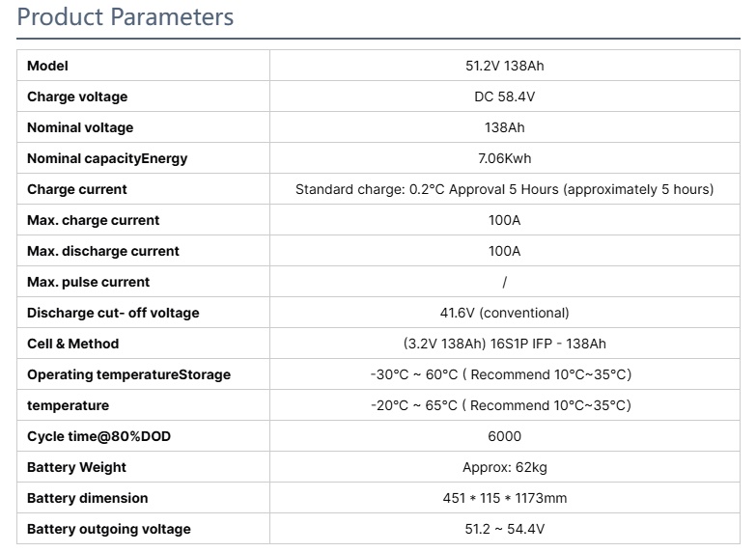Click the Battery outgoing voltage label
The image size is (756, 552).
point(108,529)
